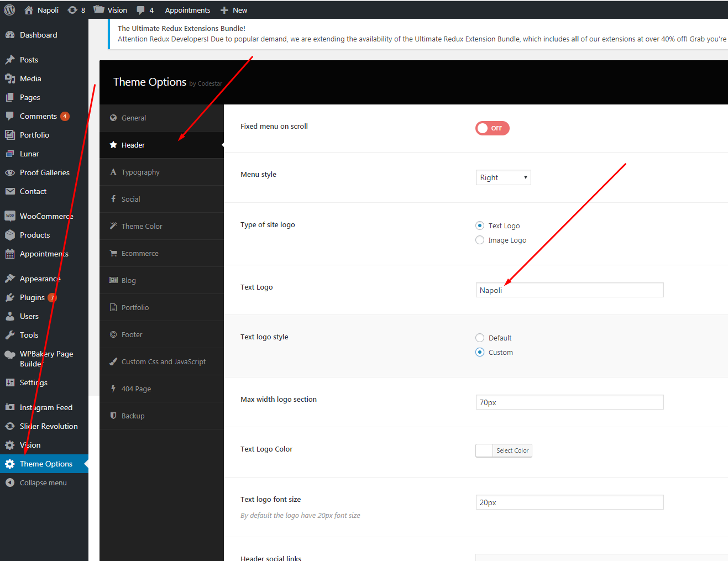The image size is (728, 561).
Task: Click the Text Logo input field
Action: click(569, 290)
